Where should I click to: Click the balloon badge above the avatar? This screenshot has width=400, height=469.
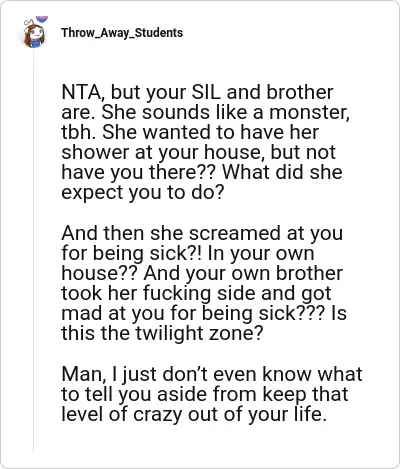click(x=42, y=19)
